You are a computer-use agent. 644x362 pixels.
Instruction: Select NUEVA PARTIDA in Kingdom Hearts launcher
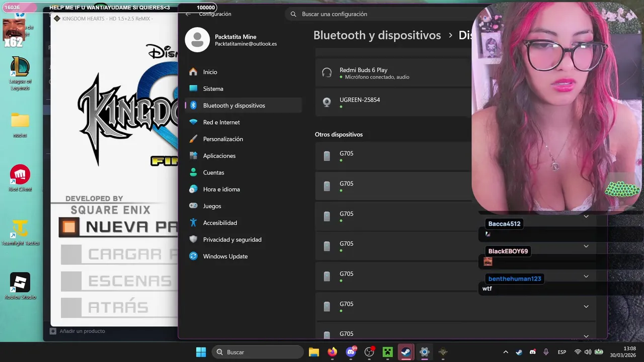(118, 227)
